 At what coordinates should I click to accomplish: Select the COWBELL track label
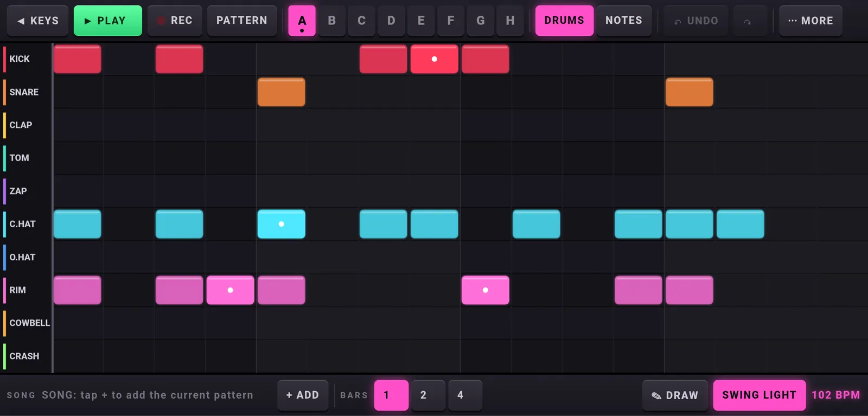click(x=29, y=323)
